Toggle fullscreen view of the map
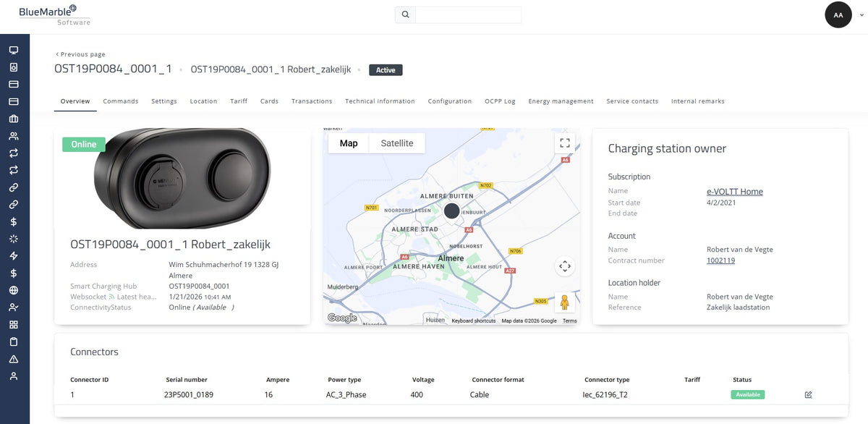 [x=565, y=143]
